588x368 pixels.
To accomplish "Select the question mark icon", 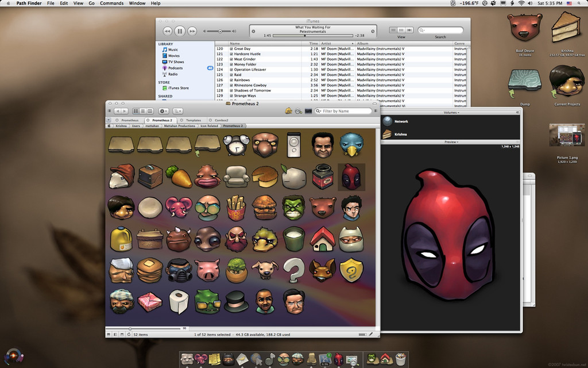I will (x=293, y=270).
